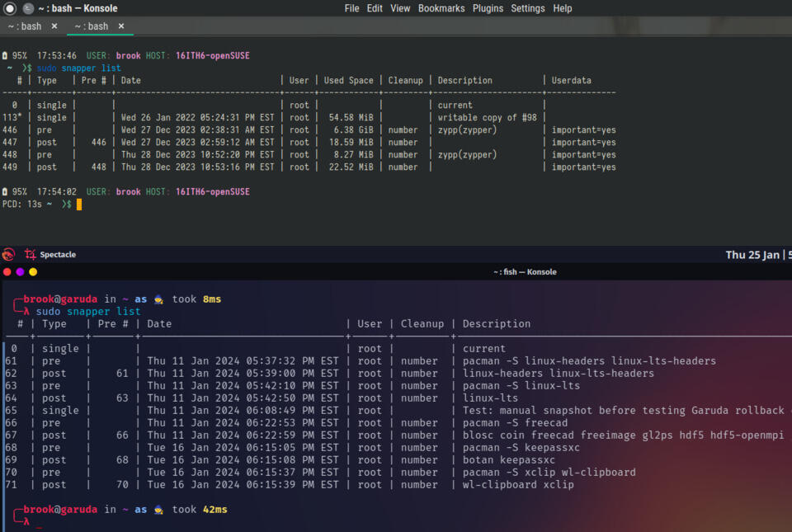Click the '18.59 MiB' used space cell
This screenshot has width=792, height=532.
[351, 143]
